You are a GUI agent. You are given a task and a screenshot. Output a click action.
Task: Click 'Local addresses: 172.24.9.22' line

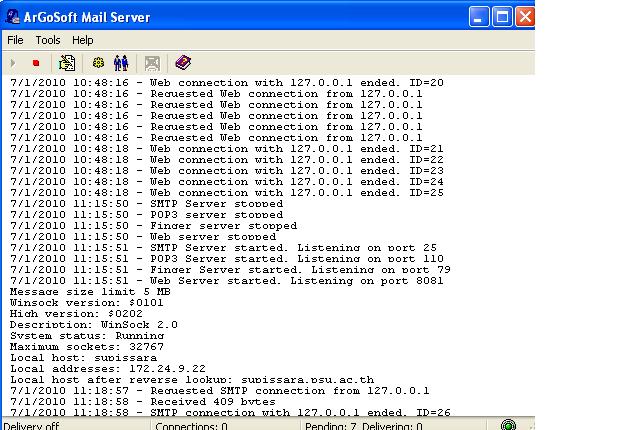(108, 369)
